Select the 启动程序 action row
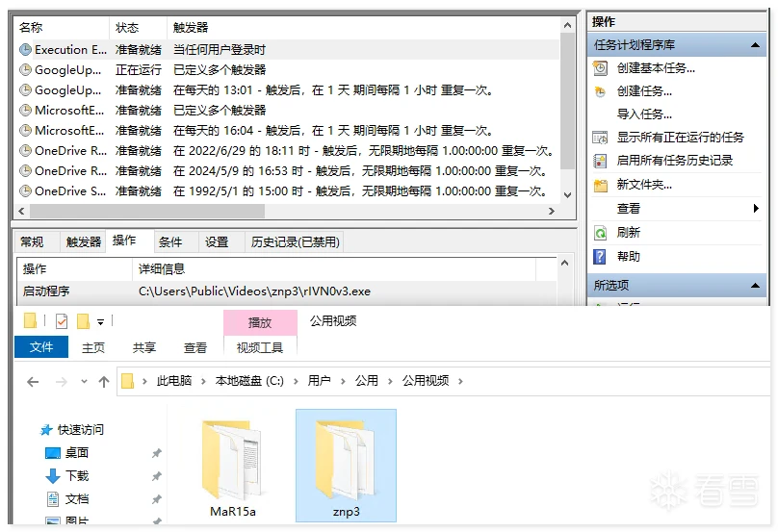 coord(286,291)
